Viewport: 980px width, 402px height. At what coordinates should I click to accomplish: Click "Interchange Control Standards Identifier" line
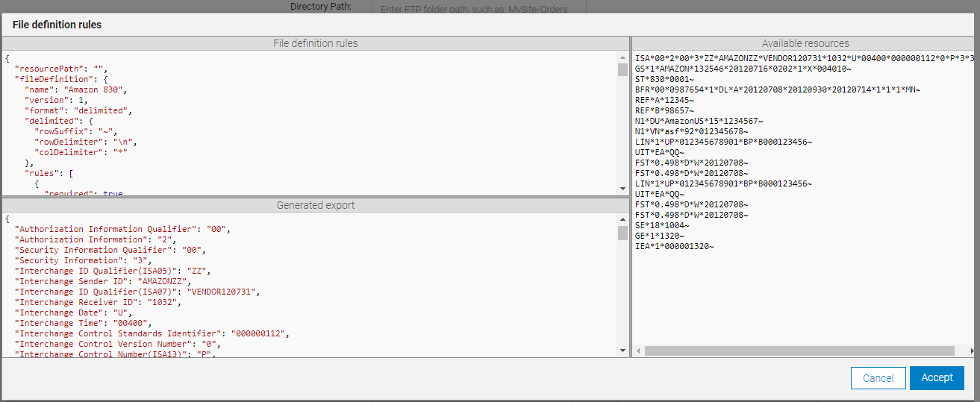click(x=152, y=333)
